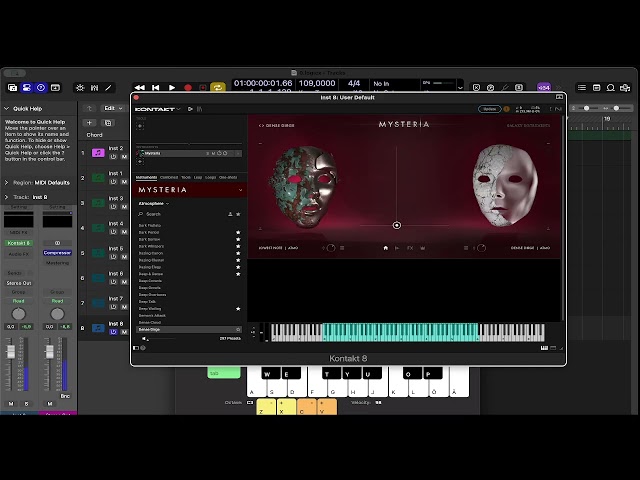Start playback with the Play button

click(x=172, y=88)
